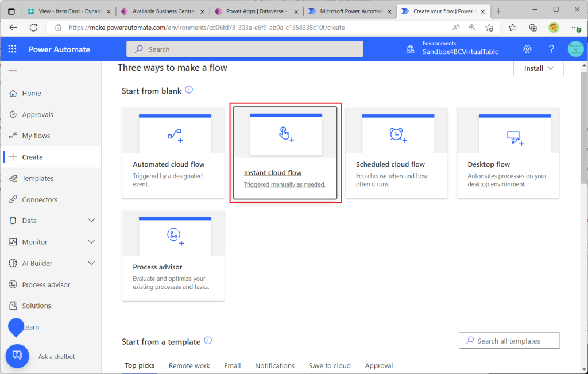Select the Top picks template tab
This screenshot has height=374, width=588.
[140, 365]
